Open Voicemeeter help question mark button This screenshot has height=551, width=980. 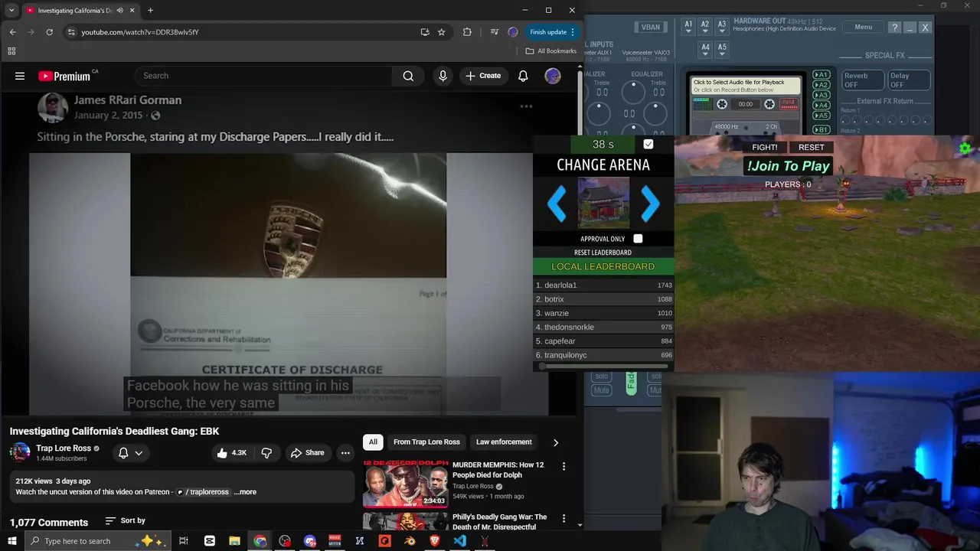coord(894,28)
